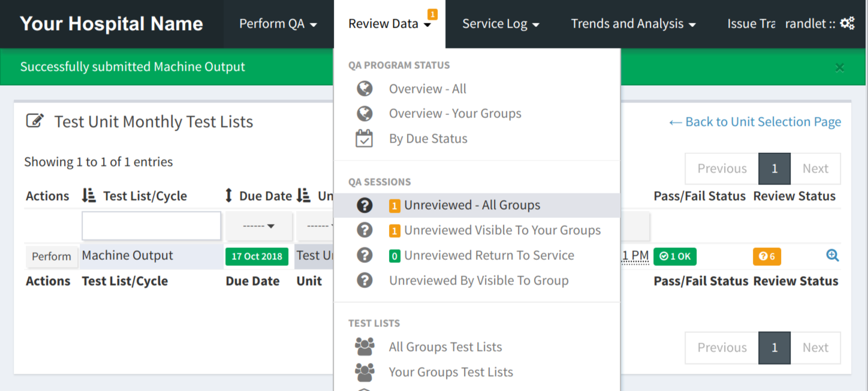Click green 0 badge before Unreviewed Return To Service

tap(394, 256)
